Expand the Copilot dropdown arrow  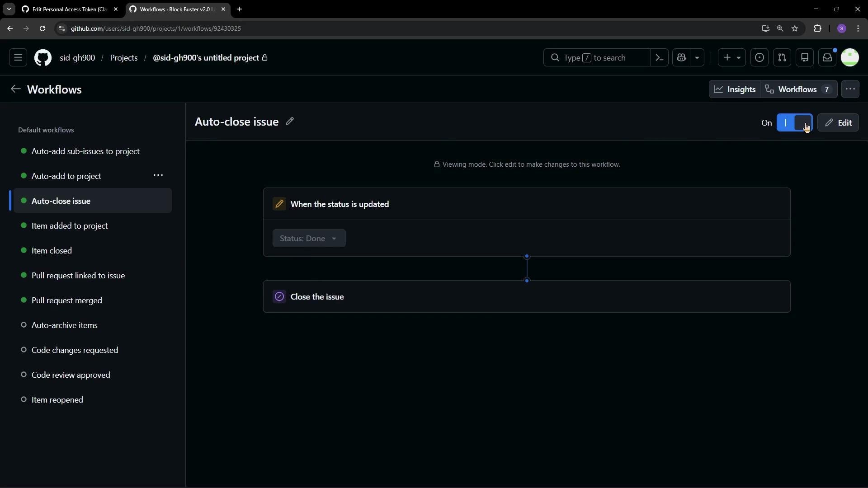pos(697,58)
